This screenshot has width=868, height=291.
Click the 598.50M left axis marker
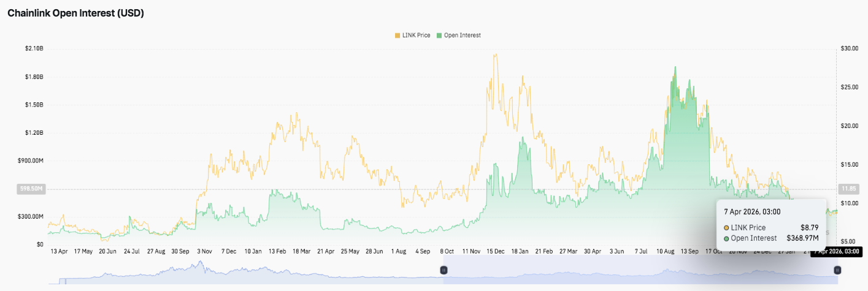[x=31, y=189]
